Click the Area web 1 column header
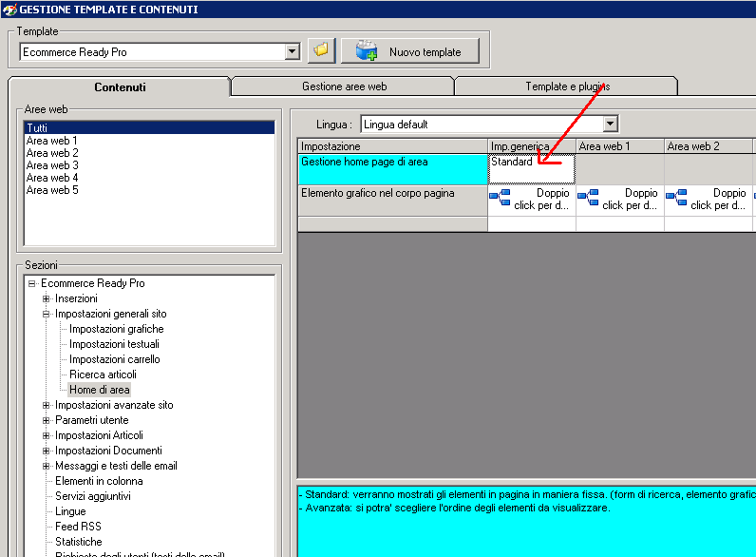Image resolution: width=756 pixels, height=557 pixels. point(620,146)
